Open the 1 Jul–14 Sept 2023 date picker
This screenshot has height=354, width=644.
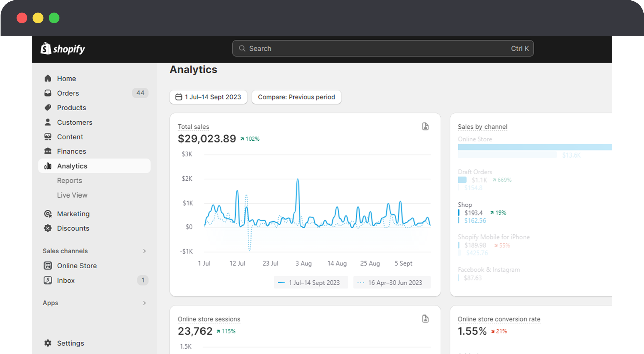(x=208, y=97)
